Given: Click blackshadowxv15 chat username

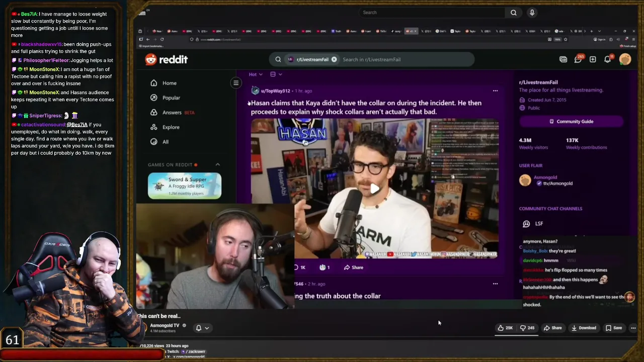Looking at the screenshot, I should tap(41, 44).
